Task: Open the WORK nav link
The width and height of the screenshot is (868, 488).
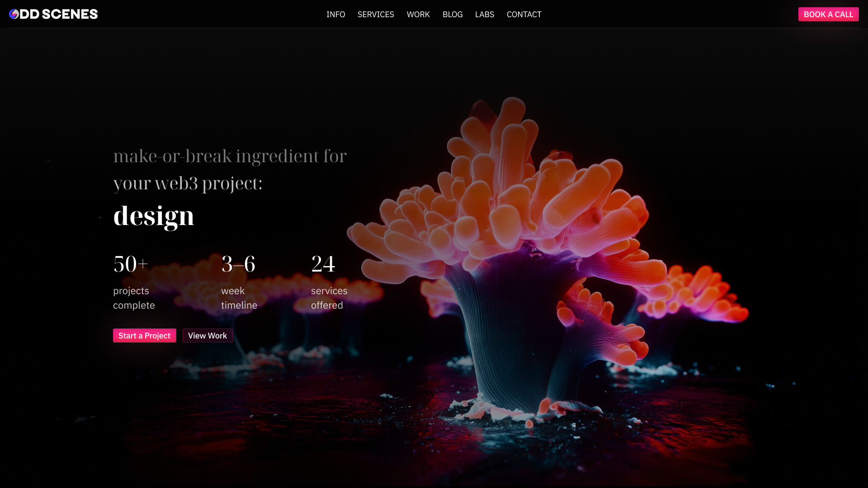Action: click(418, 14)
